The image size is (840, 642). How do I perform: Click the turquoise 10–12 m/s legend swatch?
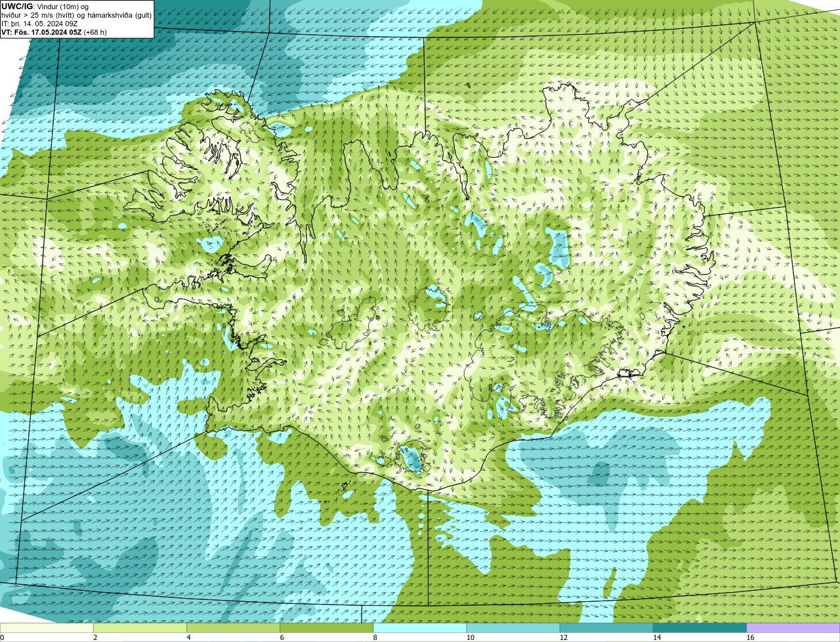point(513,628)
